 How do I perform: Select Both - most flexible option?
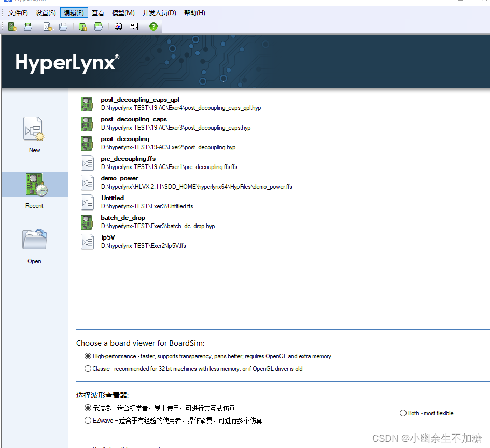[403, 413]
